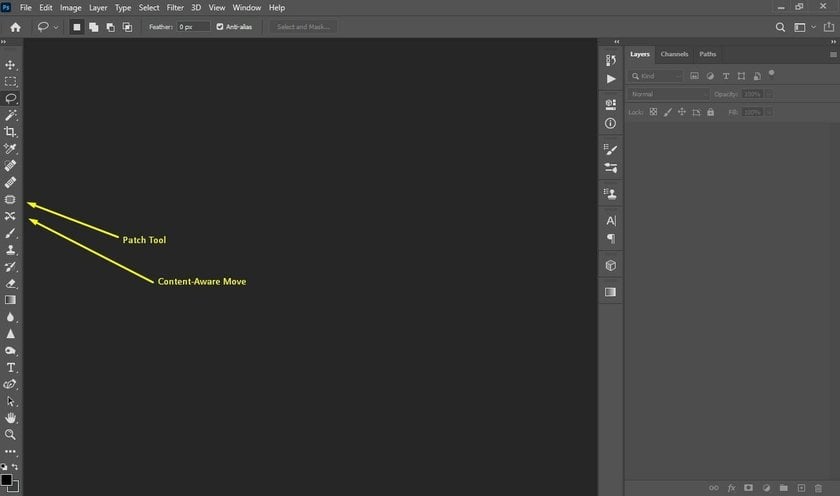
Task: Open the Clone Source panel icon
Action: [x=611, y=193]
